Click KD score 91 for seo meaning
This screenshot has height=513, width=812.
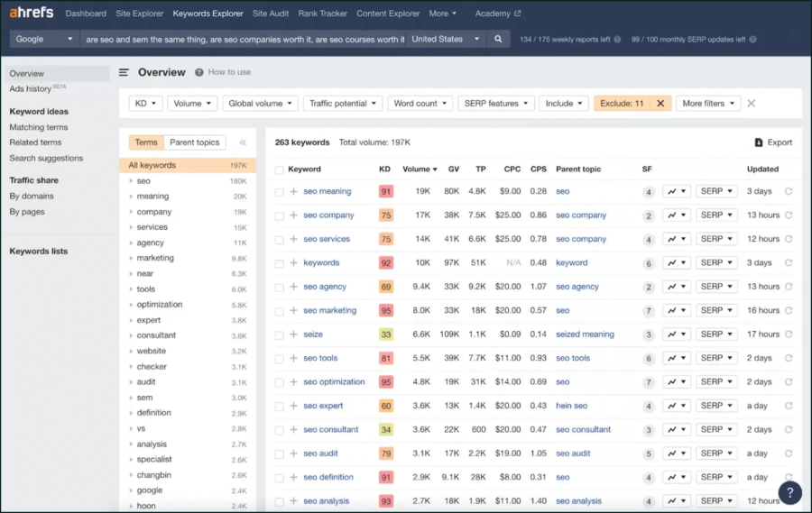(386, 191)
